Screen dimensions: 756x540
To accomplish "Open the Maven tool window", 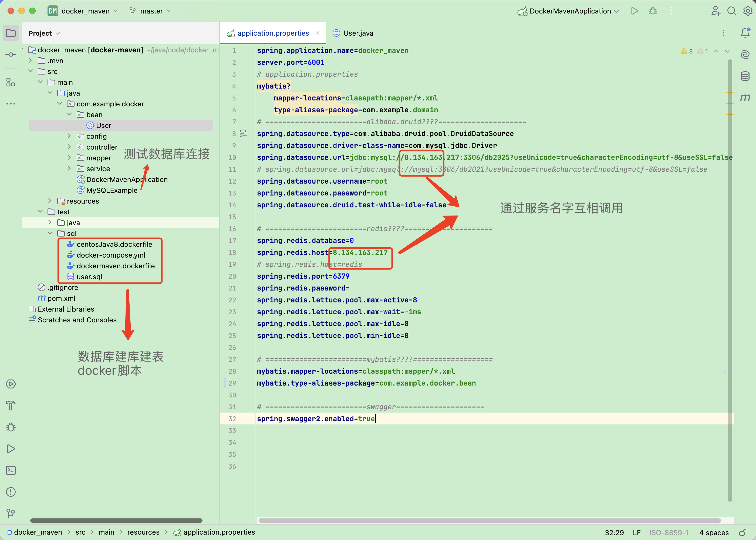I will click(745, 97).
